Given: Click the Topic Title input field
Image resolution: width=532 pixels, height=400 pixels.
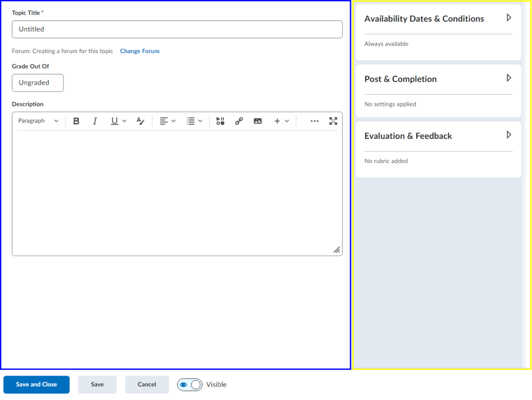Looking at the screenshot, I should pos(177,30).
